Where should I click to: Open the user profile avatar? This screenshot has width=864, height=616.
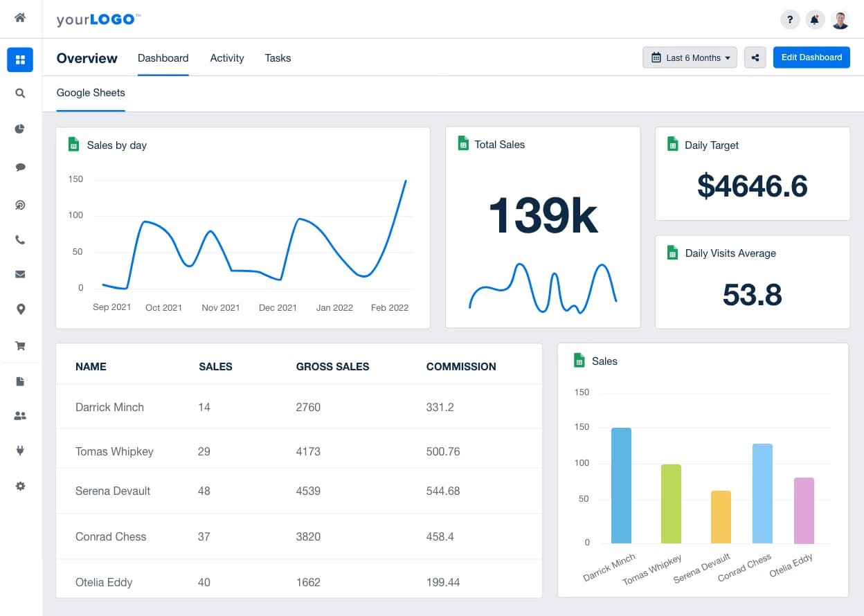(840, 20)
